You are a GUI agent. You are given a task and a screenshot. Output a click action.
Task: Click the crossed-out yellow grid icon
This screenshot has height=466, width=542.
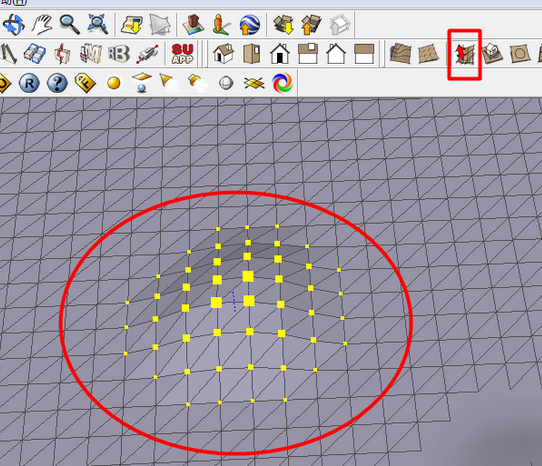click(254, 83)
